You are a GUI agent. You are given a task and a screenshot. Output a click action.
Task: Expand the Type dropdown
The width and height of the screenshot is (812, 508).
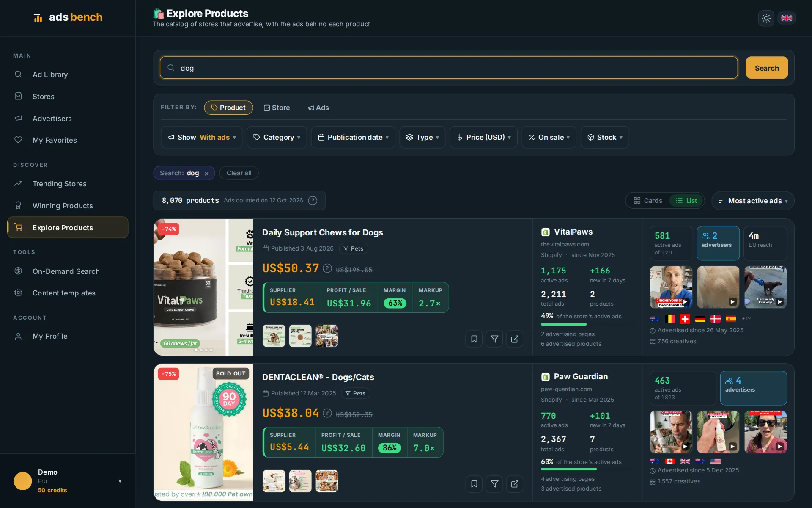click(x=422, y=137)
